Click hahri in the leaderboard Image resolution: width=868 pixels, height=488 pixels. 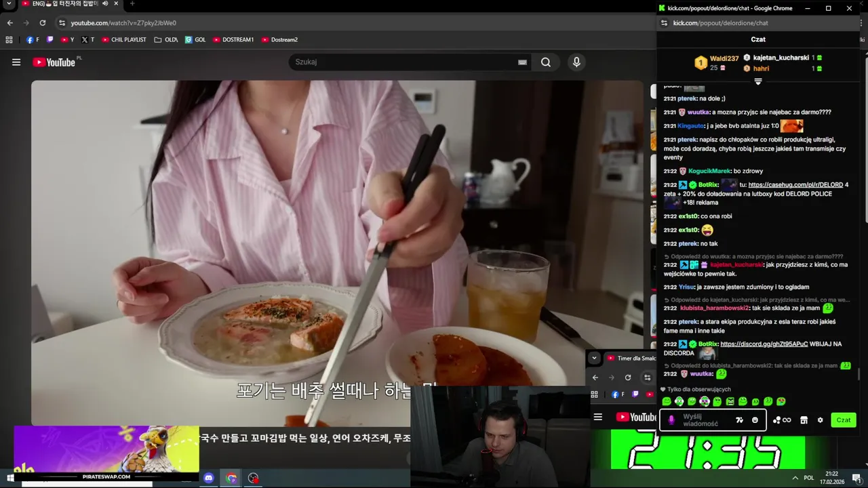(761, 68)
